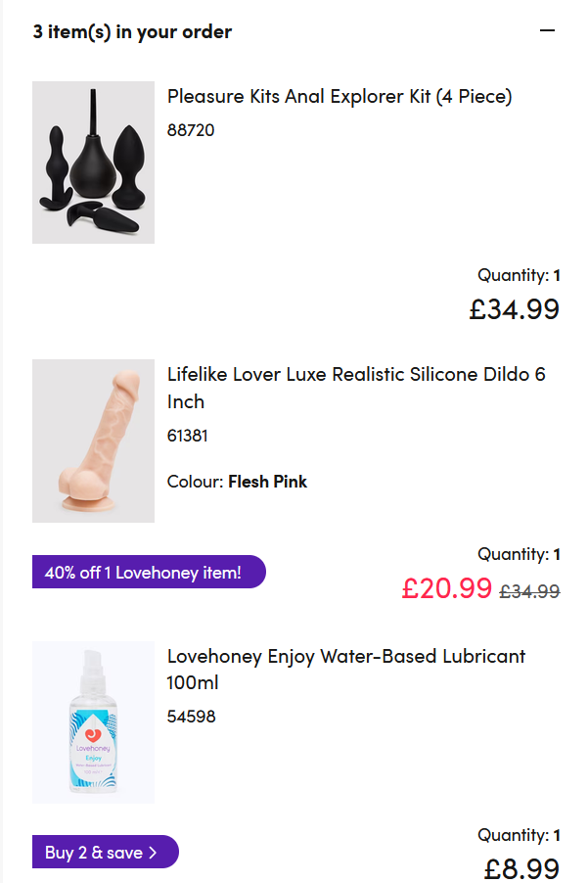The width and height of the screenshot is (588, 883).
Task: Click the 'Buy 2 & save' button
Action: click(x=106, y=852)
